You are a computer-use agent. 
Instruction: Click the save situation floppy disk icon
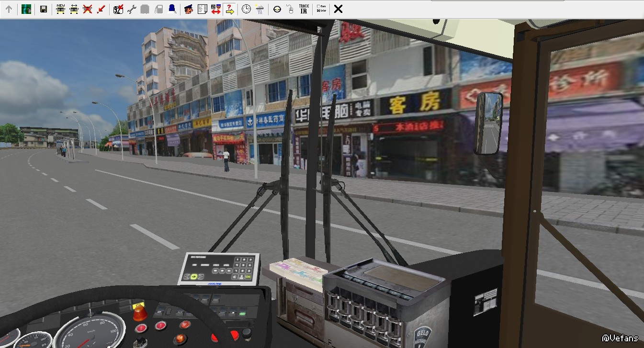coord(44,9)
